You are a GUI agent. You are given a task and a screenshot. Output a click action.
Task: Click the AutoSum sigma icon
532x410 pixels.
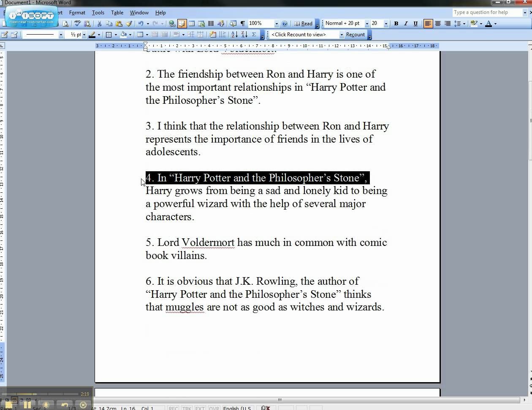pyautogui.click(x=254, y=35)
